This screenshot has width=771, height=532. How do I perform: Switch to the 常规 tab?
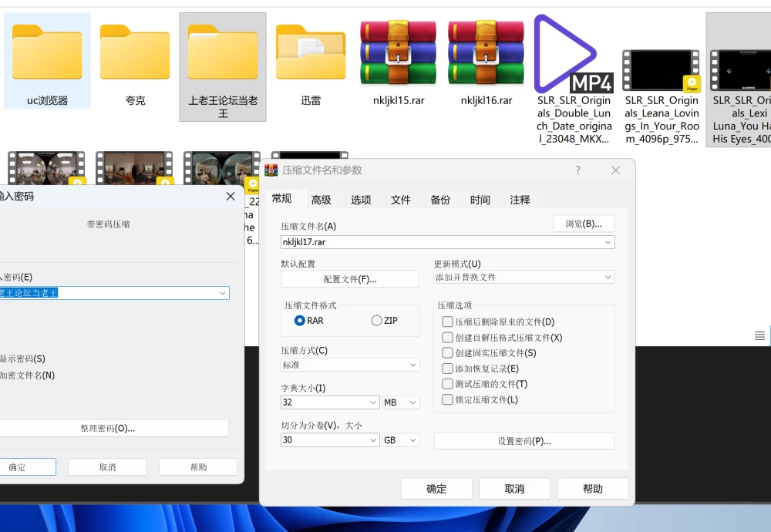pos(281,199)
